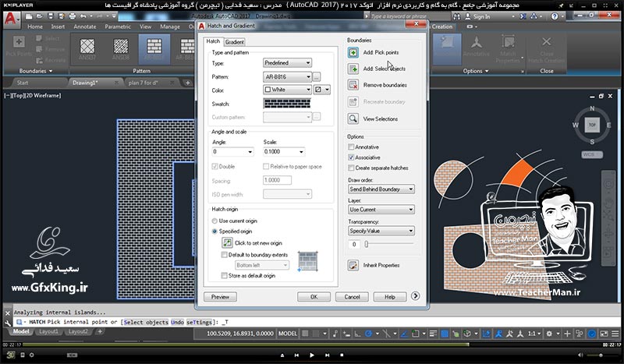Open the Color dropdown showing White
The height and width of the screenshot is (364, 624).
[x=287, y=90]
